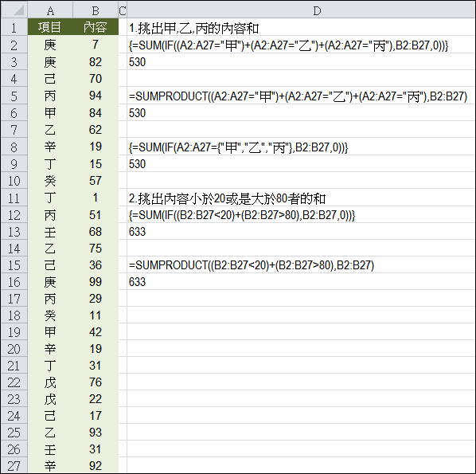The width and height of the screenshot is (476, 474).
Task: Click the 530 result in row 9
Action: tap(137, 164)
